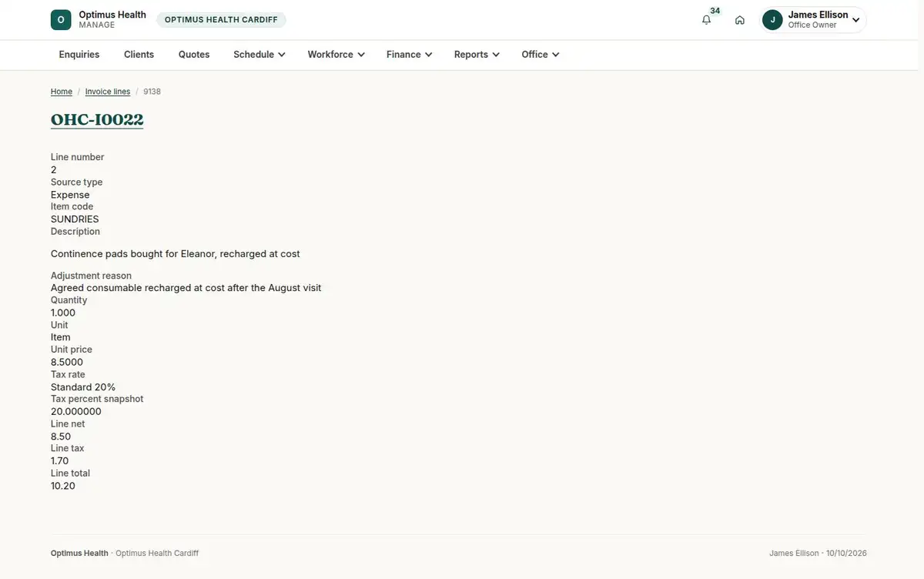
Task: Go to the Enquiries section
Action: point(79,55)
